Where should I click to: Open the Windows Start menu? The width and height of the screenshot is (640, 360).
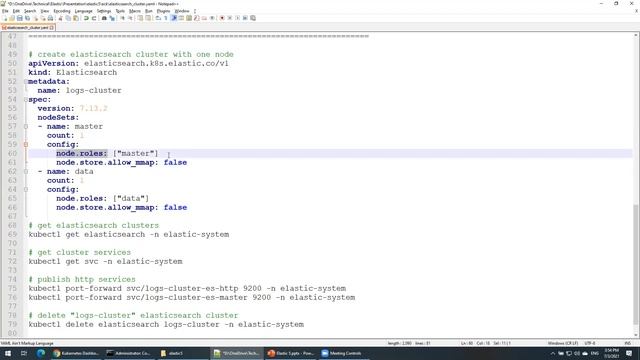tap(7, 353)
